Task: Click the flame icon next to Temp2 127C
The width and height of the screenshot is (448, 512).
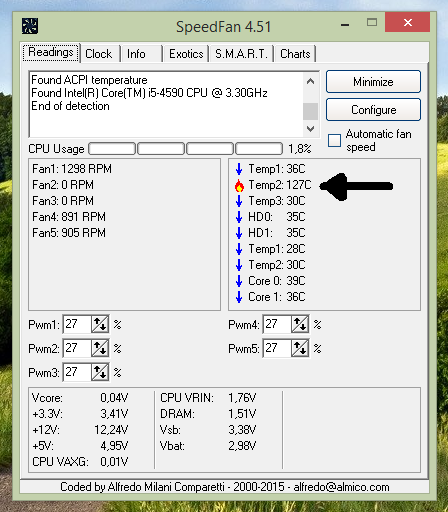Action: point(239,185)
